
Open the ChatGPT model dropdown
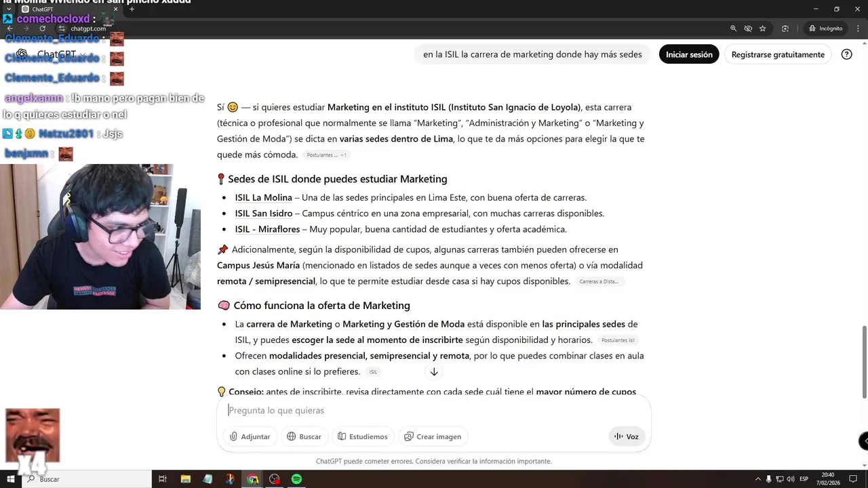[60, 54]
